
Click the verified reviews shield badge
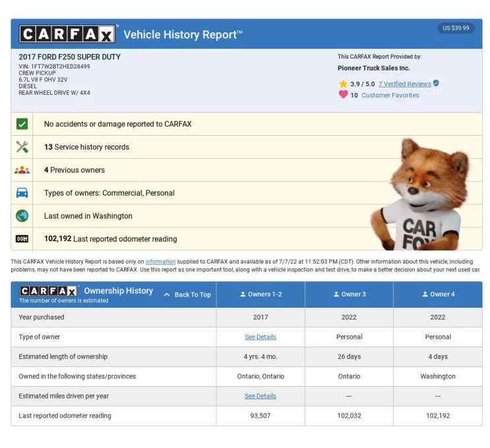pos(436,84)
